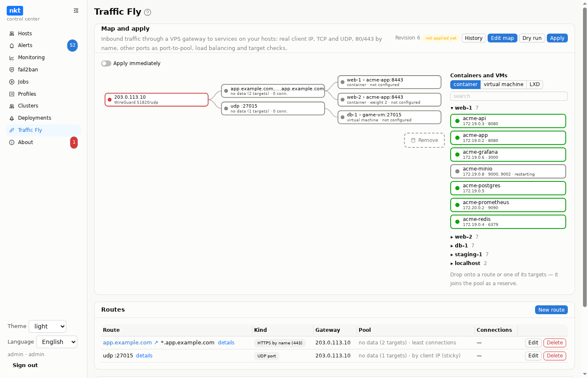Image resolution: width=588 pixels, height=378 pixels.
Task: Enable the Apply immediately toggle
Action: [x=106, y=63]
